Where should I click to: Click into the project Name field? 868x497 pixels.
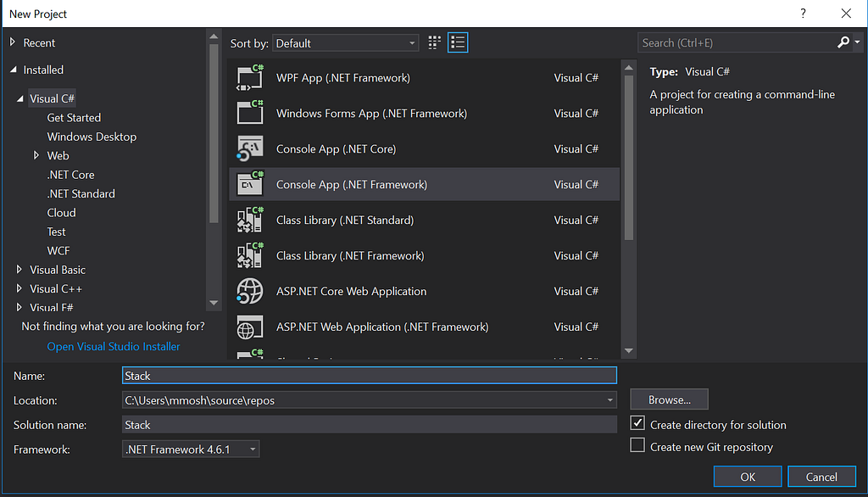tap(370, 376)
